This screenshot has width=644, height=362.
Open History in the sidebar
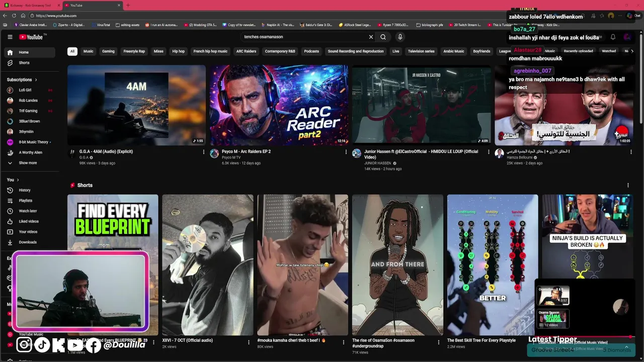pos(30,190)
